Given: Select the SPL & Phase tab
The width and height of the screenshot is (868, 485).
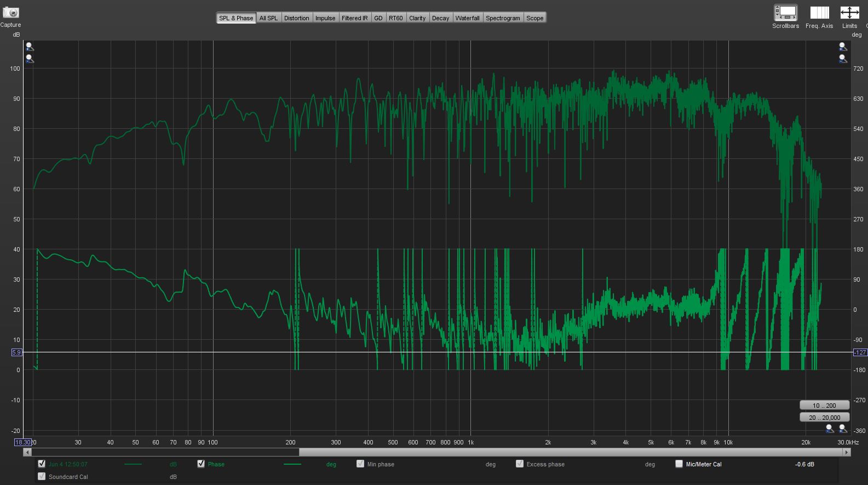Looking at the screenshot, I should pyautogui.click(x=236, y=18).
